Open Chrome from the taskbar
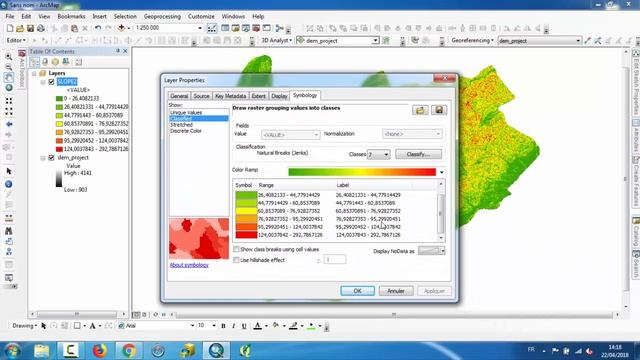 point(129,351)
